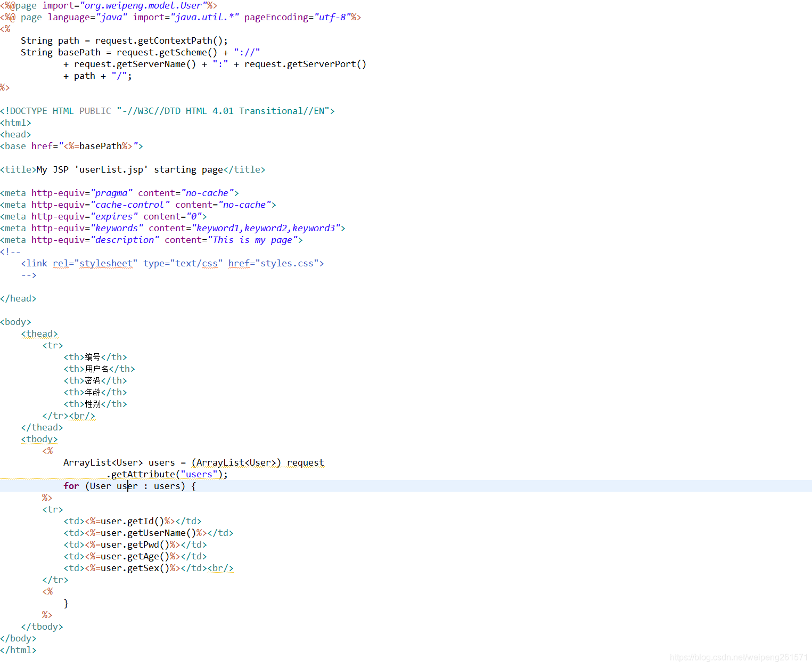Click user.getPwd() table cell line
Viewport: 812px width, 667px height.
[x=135, y=544]
